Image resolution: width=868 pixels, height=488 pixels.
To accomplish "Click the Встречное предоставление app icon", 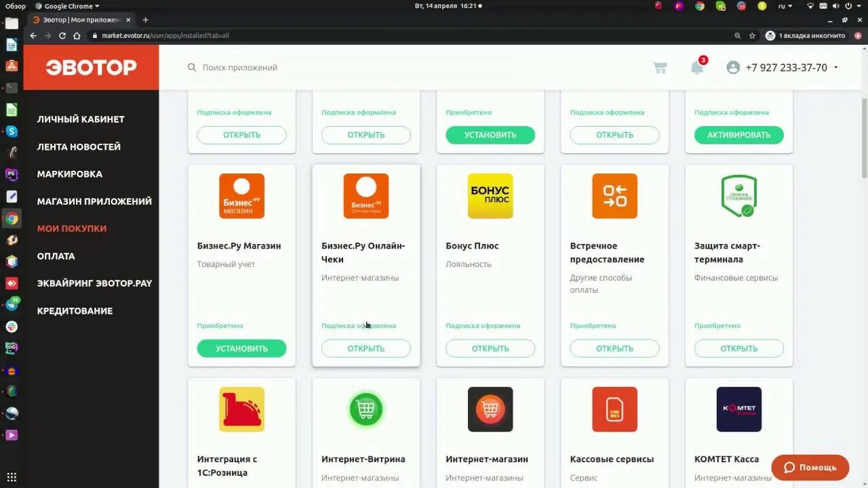I will [x=614, y=196].
